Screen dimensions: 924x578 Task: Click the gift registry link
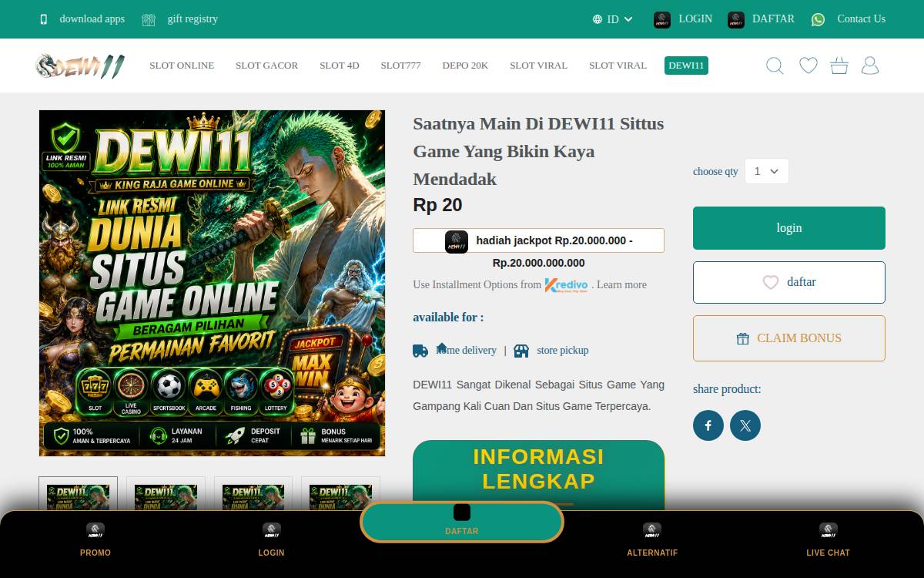point(192,19)
